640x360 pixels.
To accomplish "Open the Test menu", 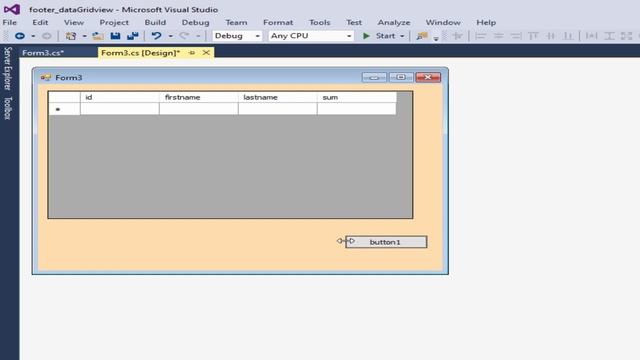I will coord(354,22).
